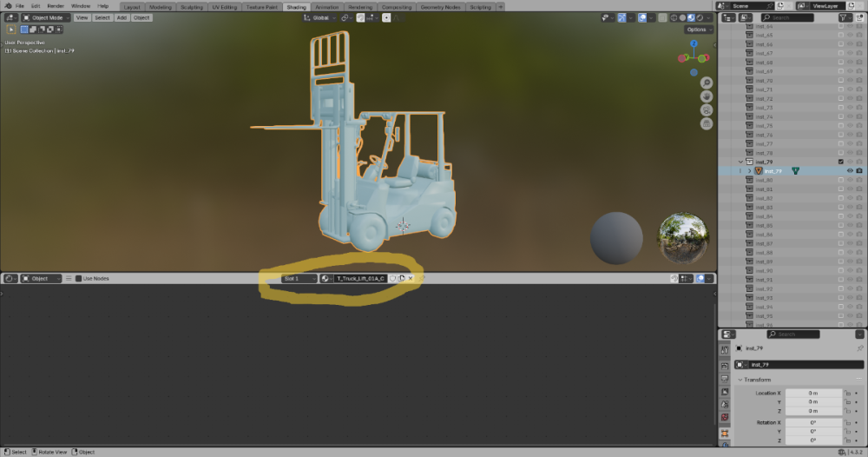Viewport: 868px width, 457px height.
Task: Click the Add button in viewport header
Action: tap(122, 17)
